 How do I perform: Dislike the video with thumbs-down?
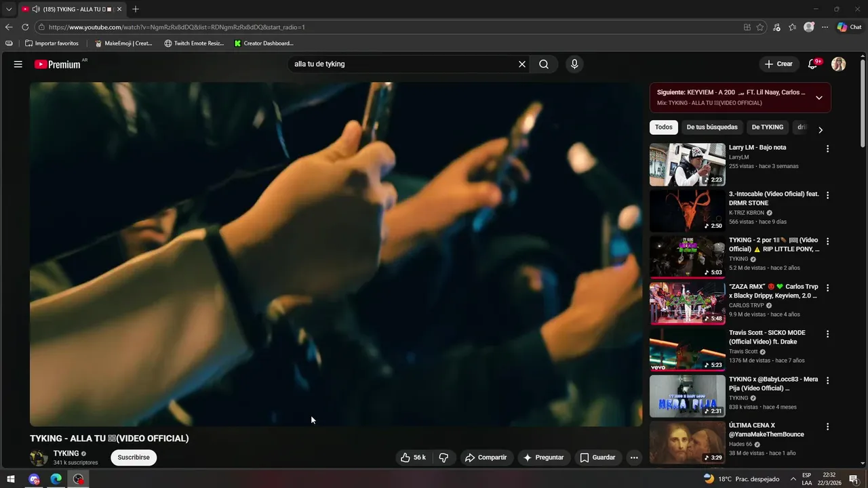pos(444,457)
